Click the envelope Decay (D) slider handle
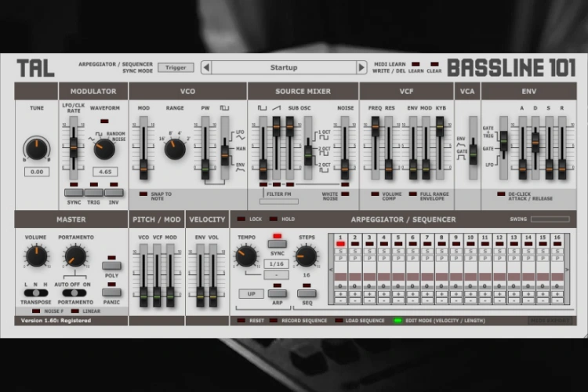The image size is (588, 392). coord(535,143)
